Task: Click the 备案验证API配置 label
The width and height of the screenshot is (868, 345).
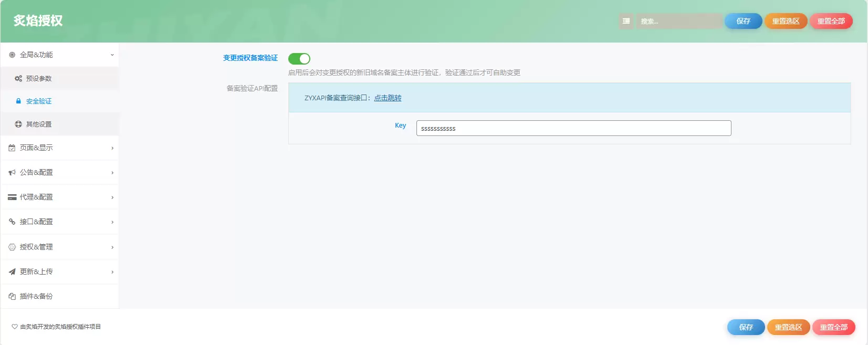Action: 252,88
